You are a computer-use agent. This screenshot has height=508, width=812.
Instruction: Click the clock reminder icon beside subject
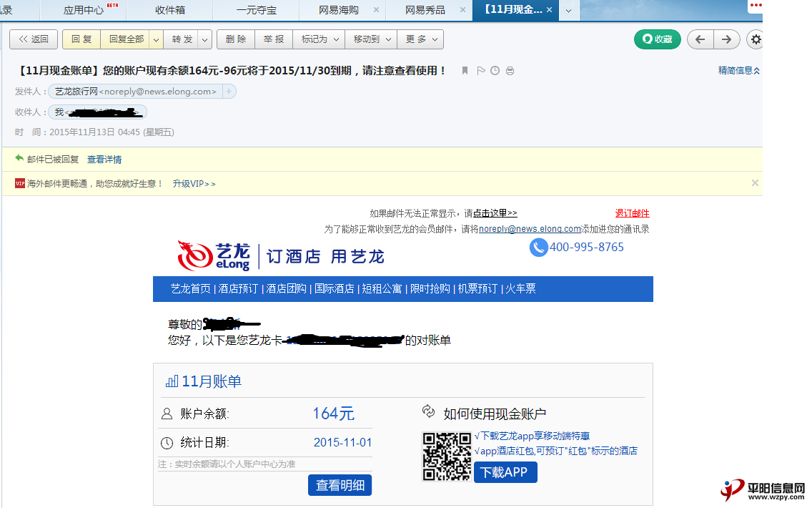tap(495, 71)
